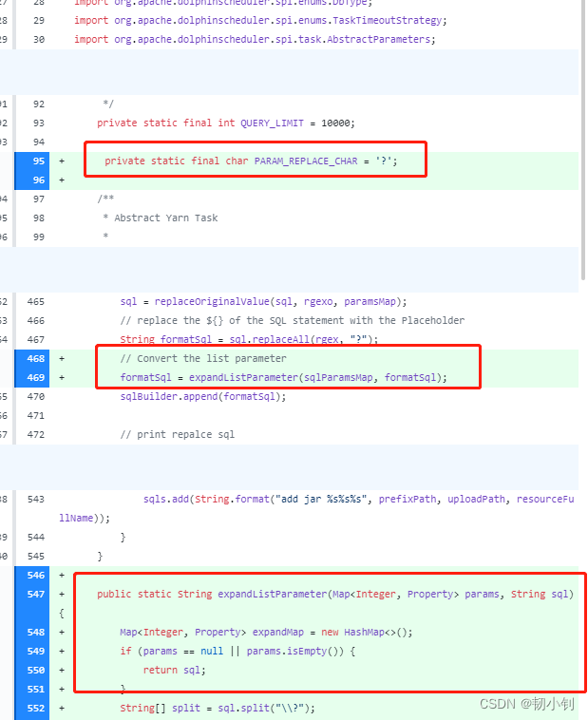Click QUERY_LIMIT constant name
The image size is (588, 720).
(x=272, y=123)
